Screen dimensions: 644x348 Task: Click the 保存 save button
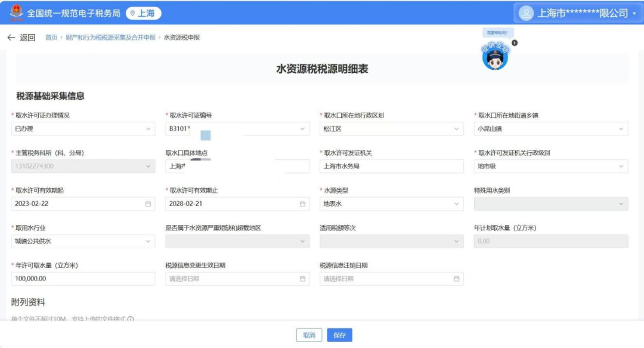339,335
